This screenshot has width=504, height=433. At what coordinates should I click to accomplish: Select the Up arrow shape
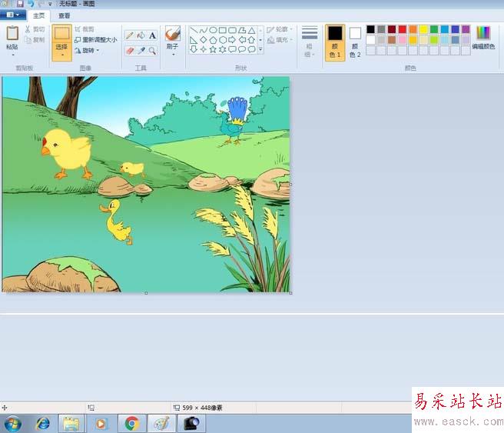coord(251,40)
